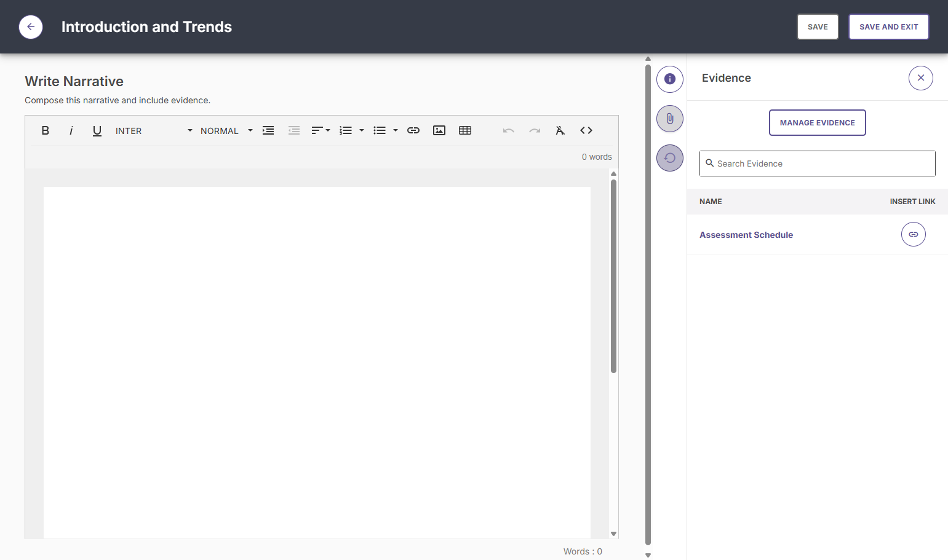948x560 pixels.
Task: Click into the narrative editor page
Action: pyautogui.click(x=317, y=362)
